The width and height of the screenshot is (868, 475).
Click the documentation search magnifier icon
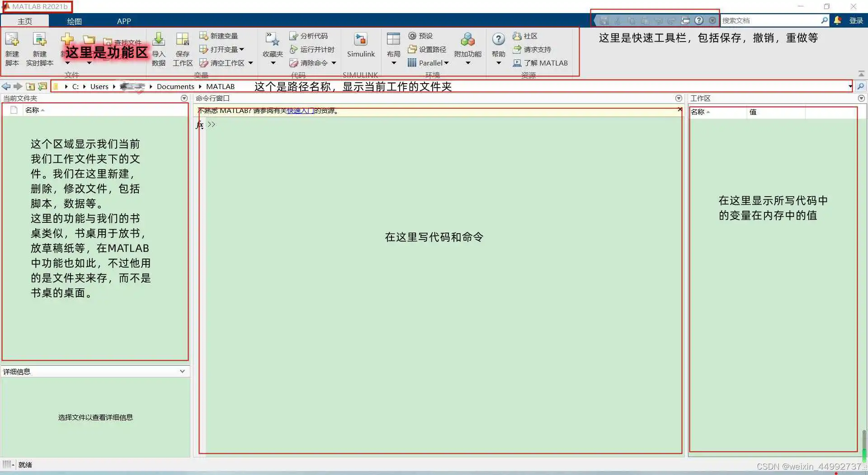click(x=824, y=20)
